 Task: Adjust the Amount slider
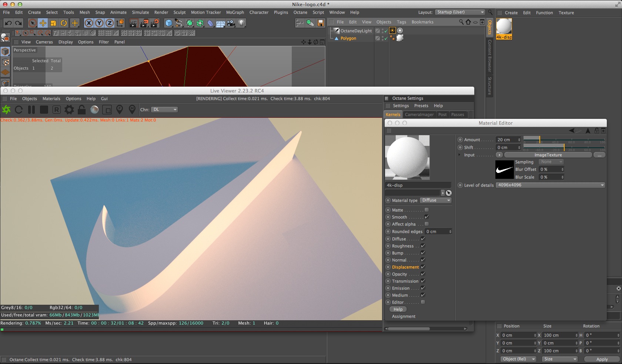tap(564, 140)
